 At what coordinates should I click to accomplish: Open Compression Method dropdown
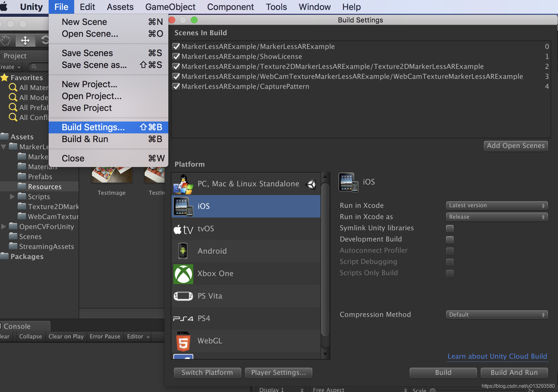(x=497, y=315)
